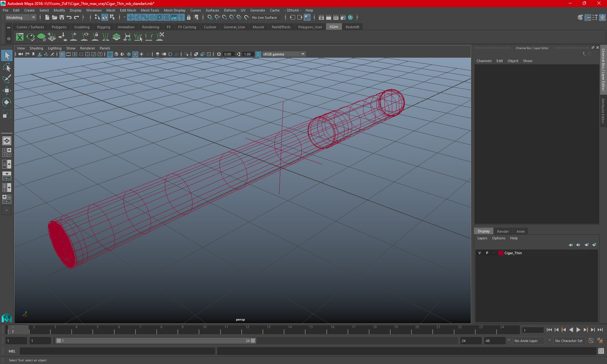This screenshot has height=364, width=607.
Task: Select the Select tool arrow
Action: 7,56
